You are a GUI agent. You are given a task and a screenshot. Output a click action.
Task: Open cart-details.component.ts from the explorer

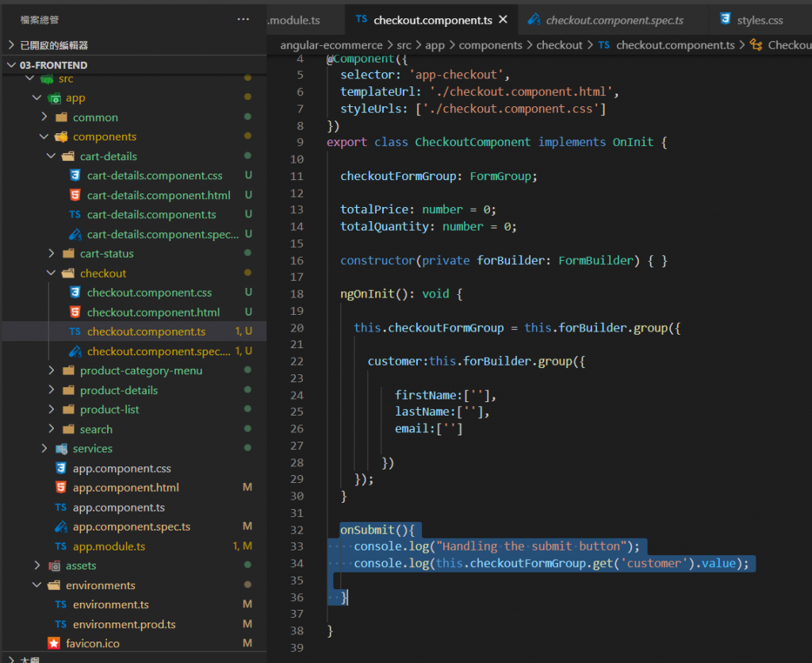[151, 215]
